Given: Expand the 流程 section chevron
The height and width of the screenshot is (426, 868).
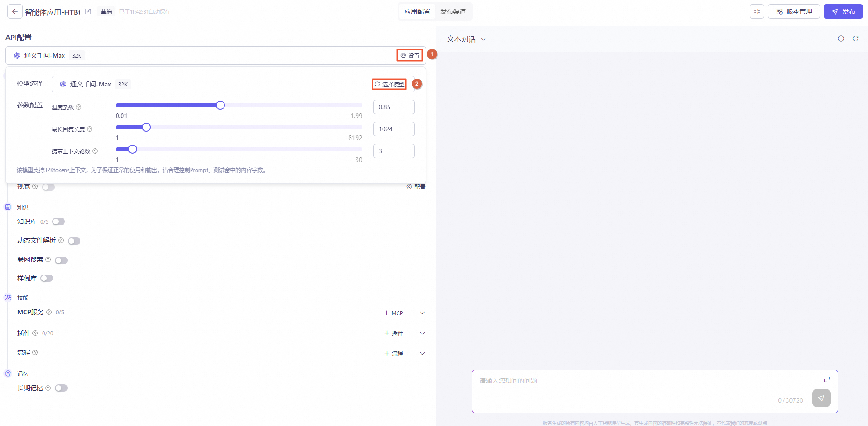Looking at the screenshot, I should (x=422, y=353).
